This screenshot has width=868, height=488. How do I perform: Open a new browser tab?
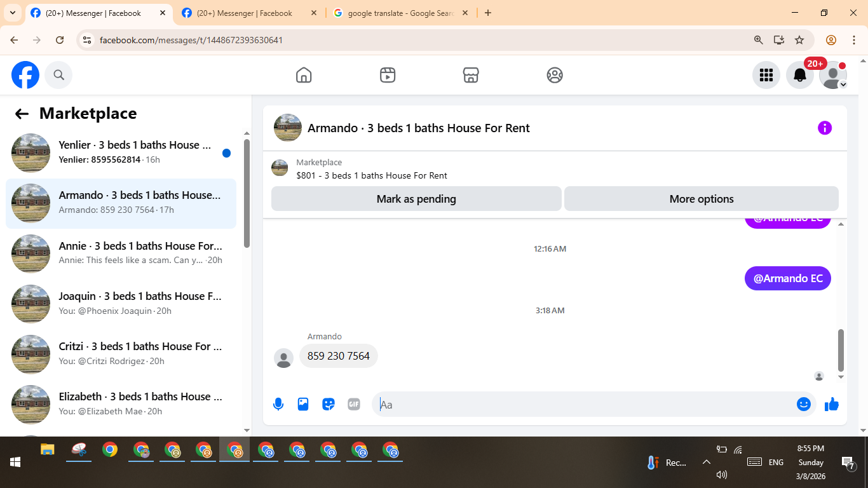488,13
